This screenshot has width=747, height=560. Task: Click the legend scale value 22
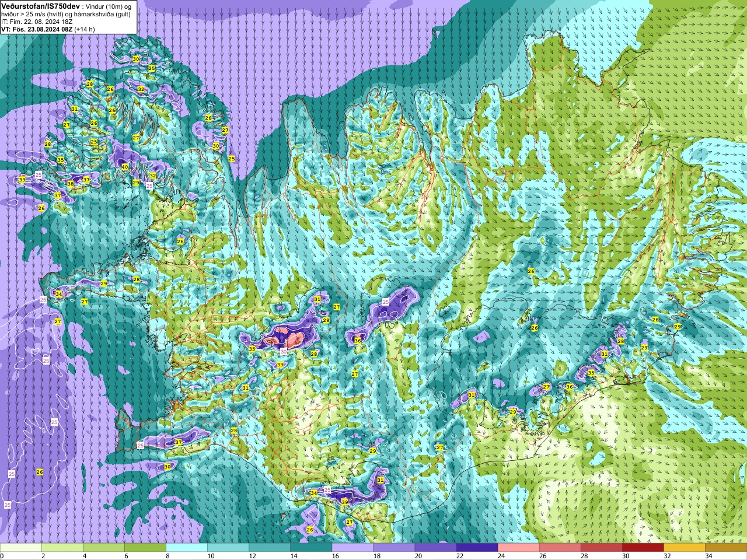coord(459,556)
